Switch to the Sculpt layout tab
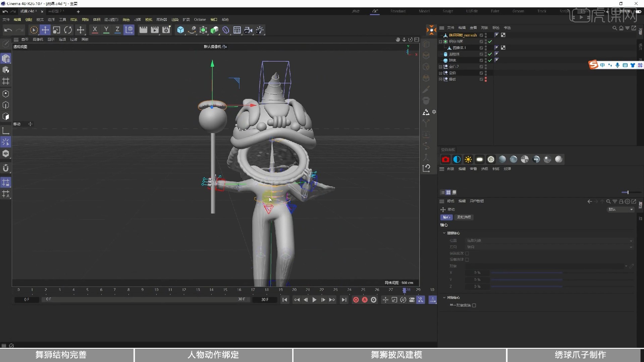 [x=447, y=11]
